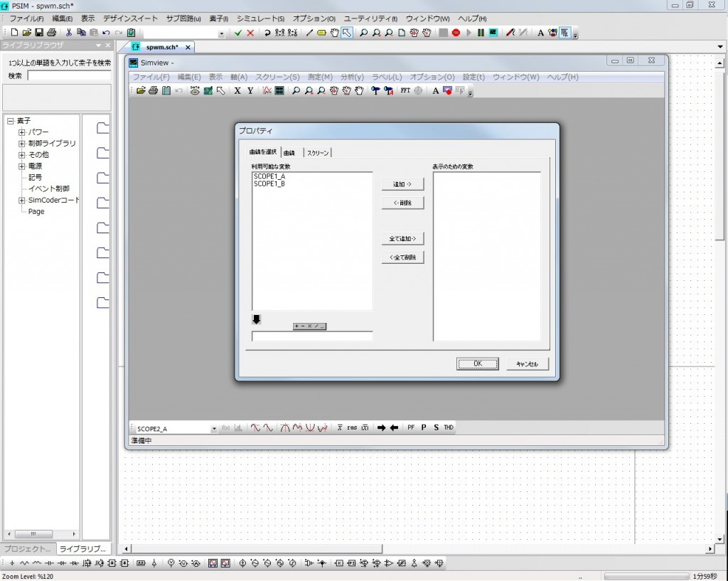This screenshot has height=581, width=728.
Task: Click the operator buttons strip above expression field
Action: (310, 326)
